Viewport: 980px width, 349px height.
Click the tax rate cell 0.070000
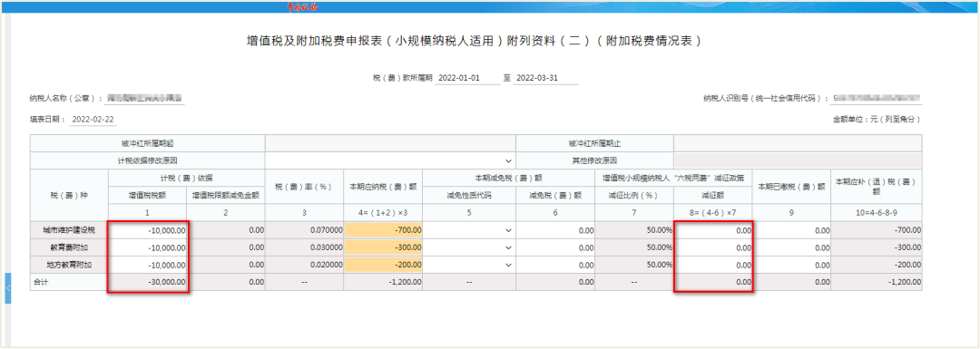click(x=304, y=230)
